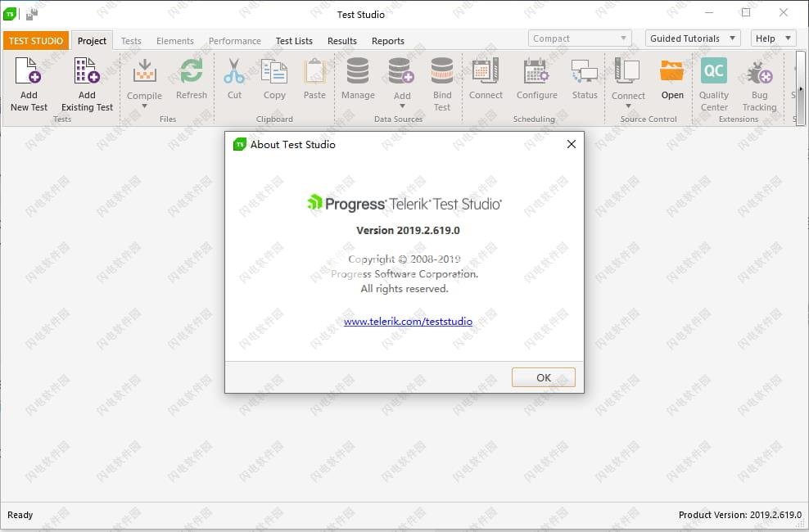Open the Performance tab
Viewport: 809px width, 532px height.
coord(235,41)
